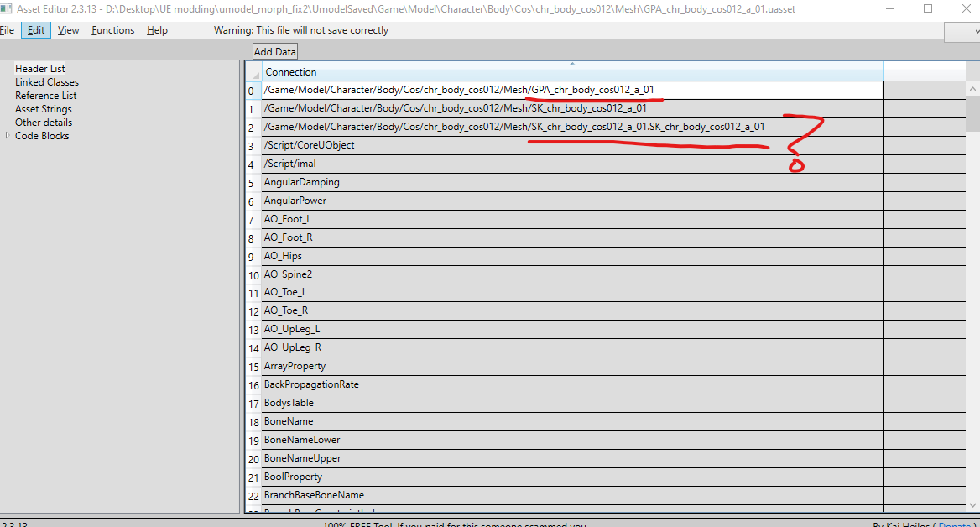This screenshot has width=980, height=527.
Task: Open the dropdown at top right of toolbar
Action: 962,32
